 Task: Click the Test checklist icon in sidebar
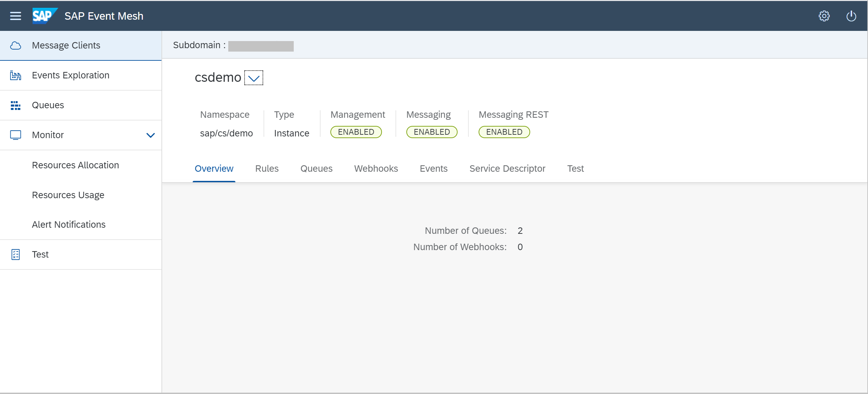click(16, 255)
